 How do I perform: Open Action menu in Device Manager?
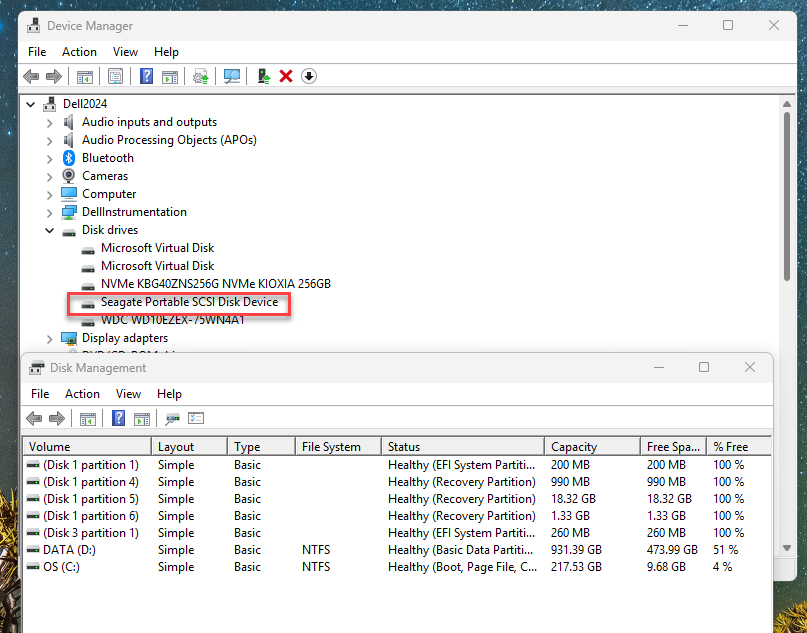click(79, 52)
